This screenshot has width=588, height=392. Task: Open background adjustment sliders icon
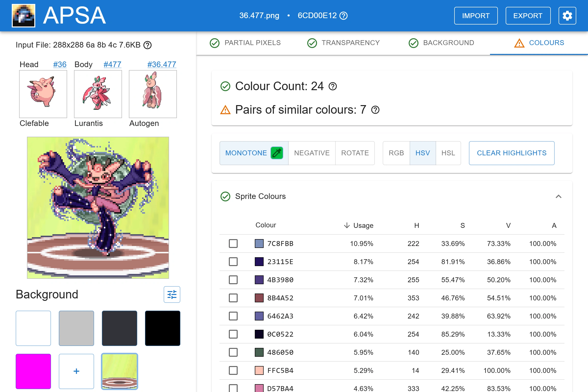172,294
